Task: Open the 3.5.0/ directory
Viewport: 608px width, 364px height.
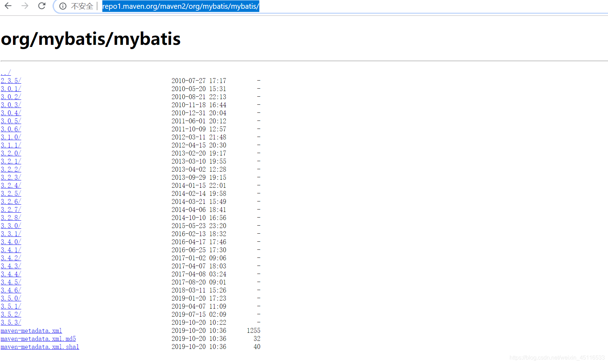Action: click(x=11, y=298)
